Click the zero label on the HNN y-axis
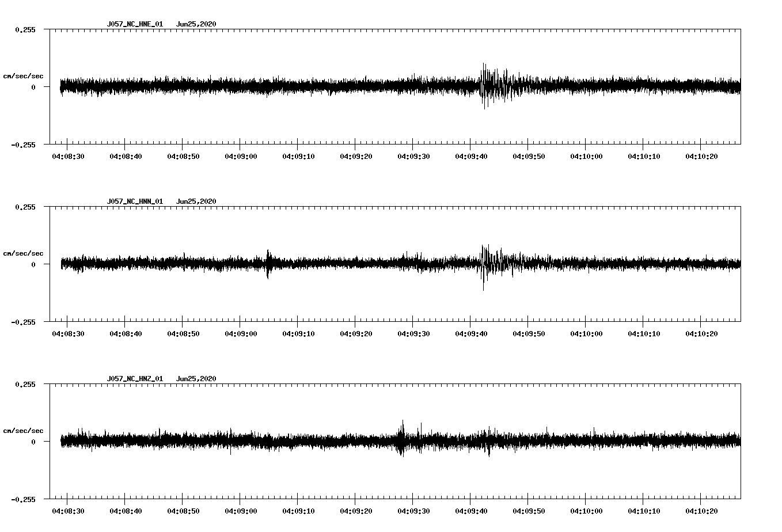This screenshot has height=532, width=782. tap(33, 264)
